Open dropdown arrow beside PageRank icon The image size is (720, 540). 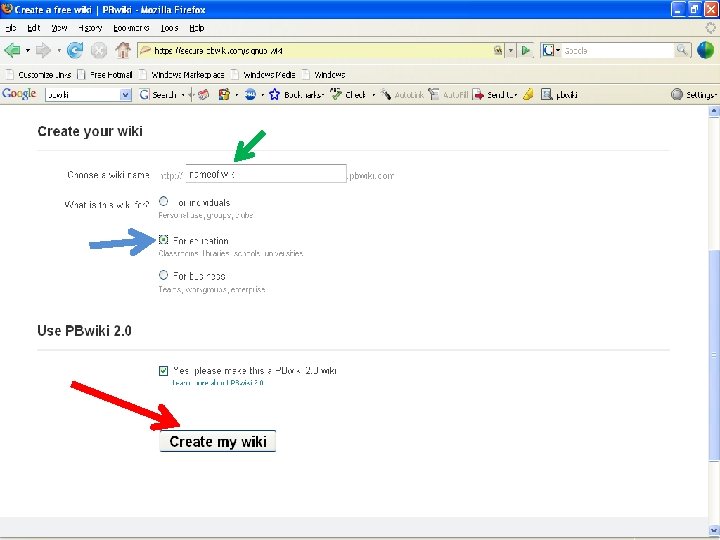[263, 95]
